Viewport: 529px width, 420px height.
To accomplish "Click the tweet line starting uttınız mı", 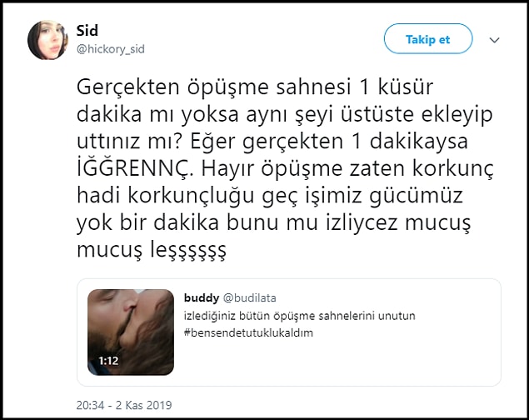I will 272,141.
